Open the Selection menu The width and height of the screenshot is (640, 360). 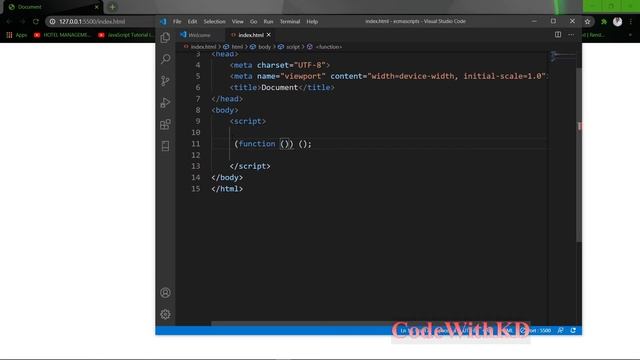(214, 21)
